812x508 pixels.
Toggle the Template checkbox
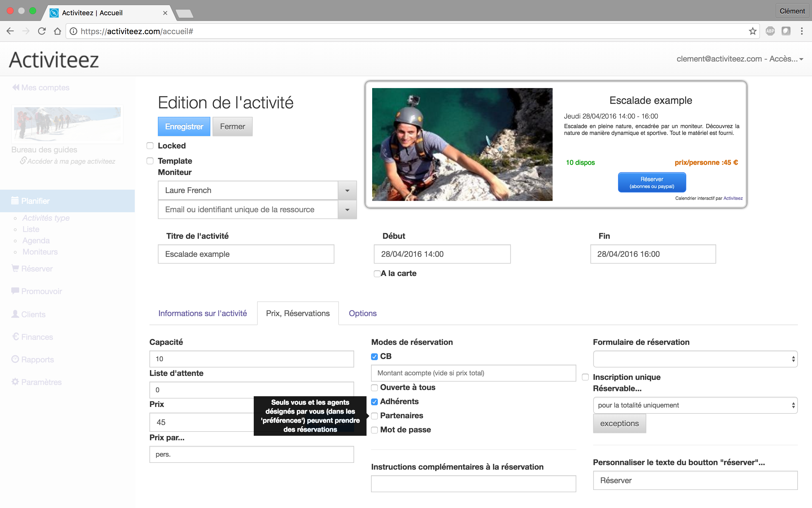point(150,161)
